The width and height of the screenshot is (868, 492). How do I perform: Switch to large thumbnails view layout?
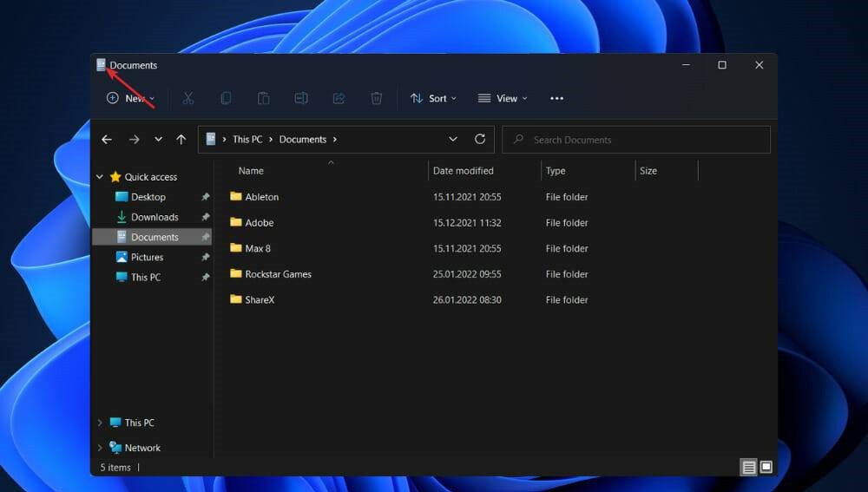pos(766,467)
